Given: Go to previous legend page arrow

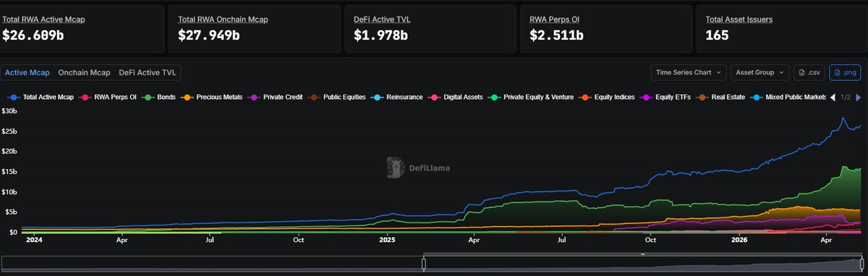Looking at the screenshot, I should point(832,97).
